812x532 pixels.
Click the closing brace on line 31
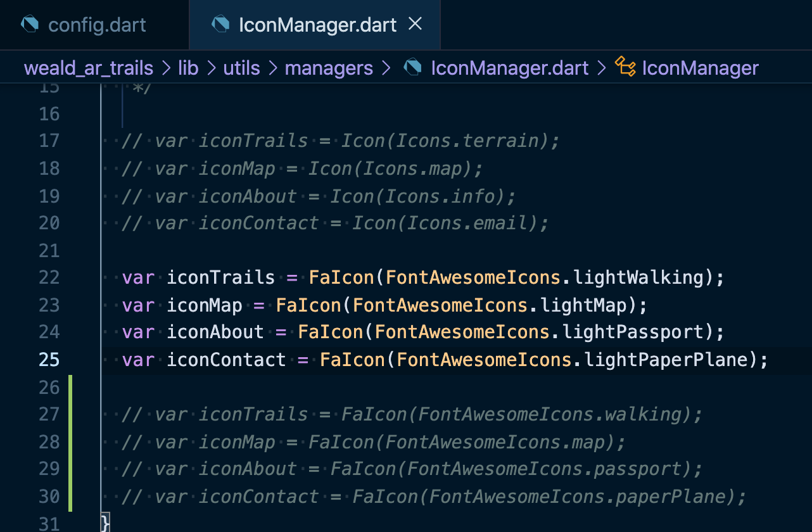(x=105, y=522)
